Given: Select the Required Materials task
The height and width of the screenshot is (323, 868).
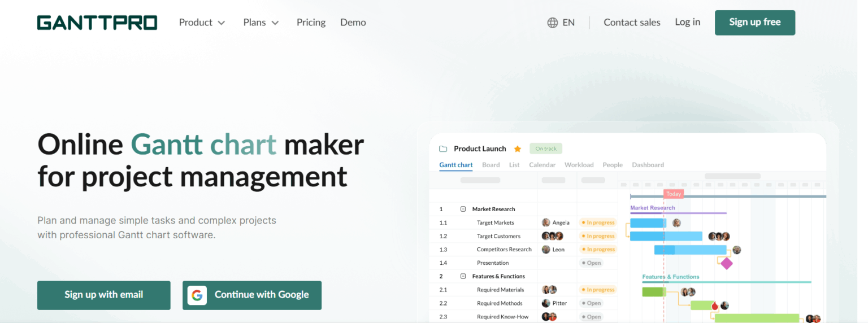Looking at the screenshot, I should (500, 290).
